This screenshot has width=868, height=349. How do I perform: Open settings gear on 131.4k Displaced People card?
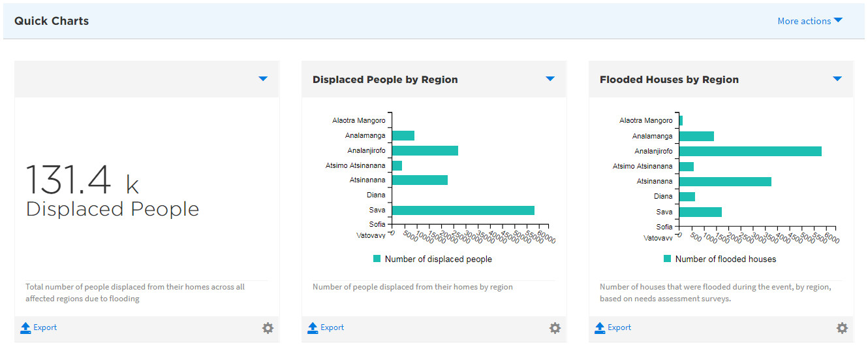pos(268,328)
